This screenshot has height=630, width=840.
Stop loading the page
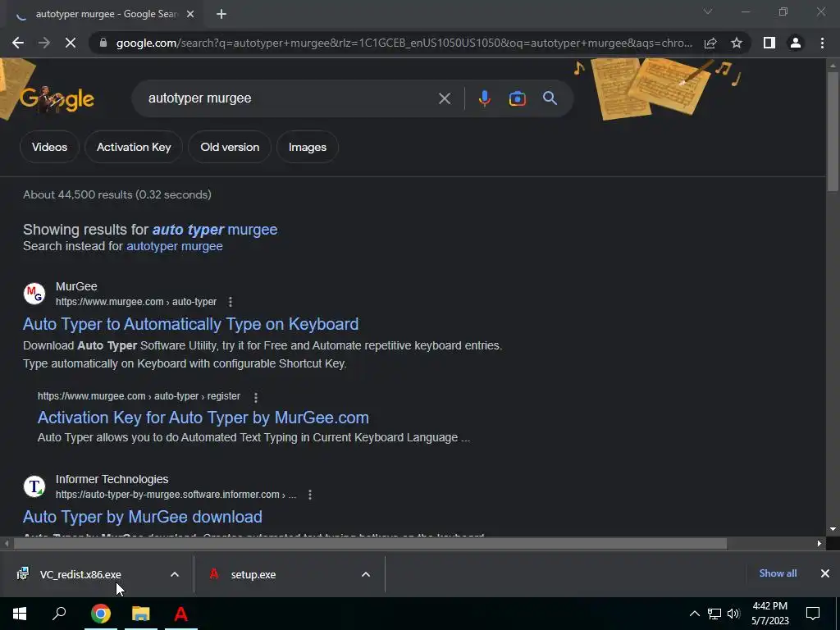(x=71, y=43)
